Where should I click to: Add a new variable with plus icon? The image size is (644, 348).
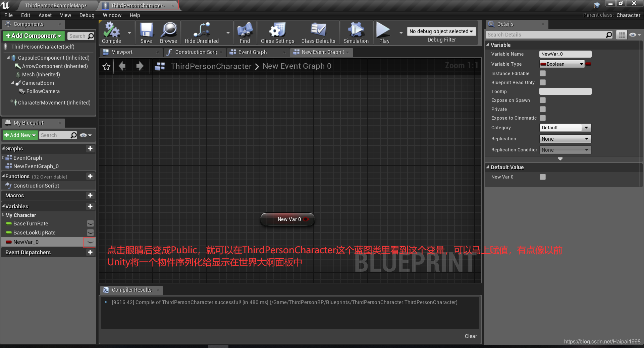tap(90, 206)
